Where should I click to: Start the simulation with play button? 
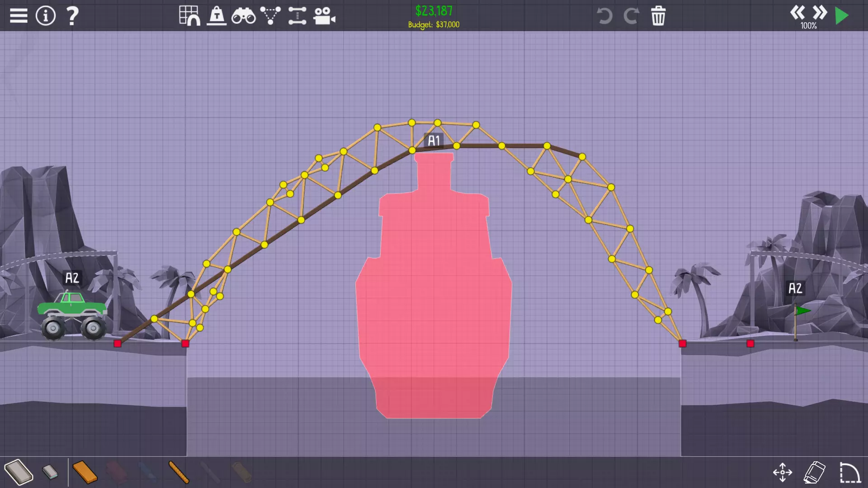842,16
